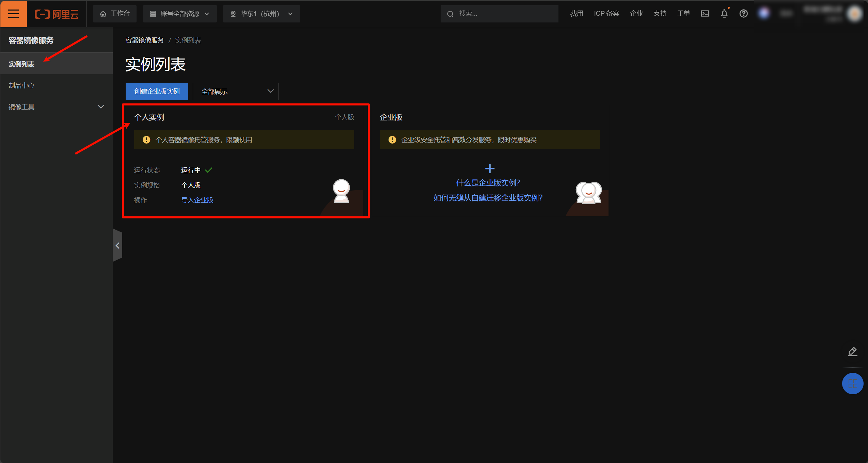Click the edit pencil feedback icon

coord(852,351)
